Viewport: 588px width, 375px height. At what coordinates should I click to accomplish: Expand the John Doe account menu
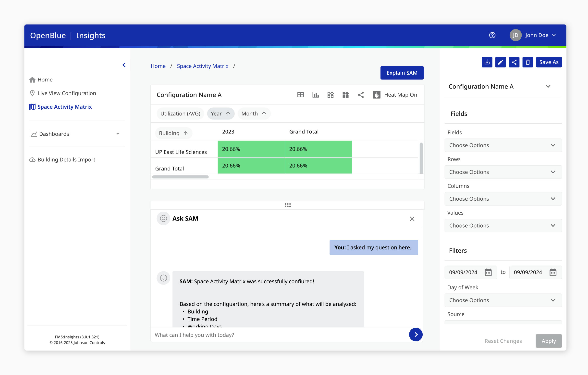pos(554,35)
